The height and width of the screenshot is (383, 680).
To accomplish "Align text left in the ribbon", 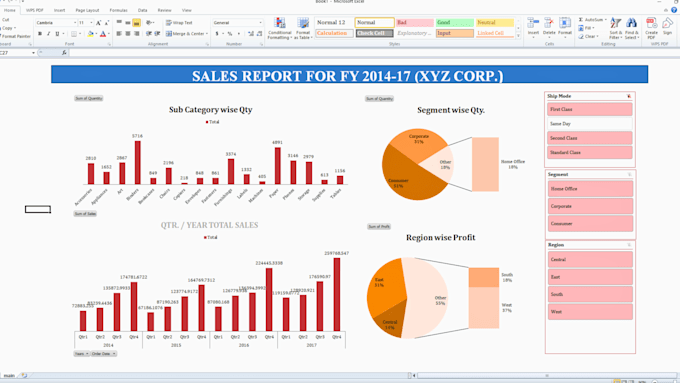I will point(119,33).
